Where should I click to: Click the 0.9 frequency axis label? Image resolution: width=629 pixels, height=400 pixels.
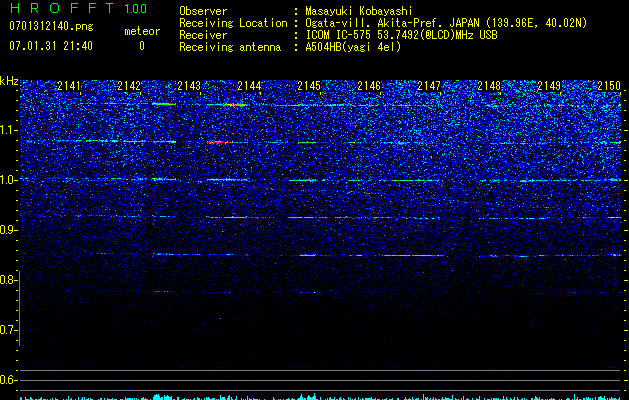coord(8,230)
